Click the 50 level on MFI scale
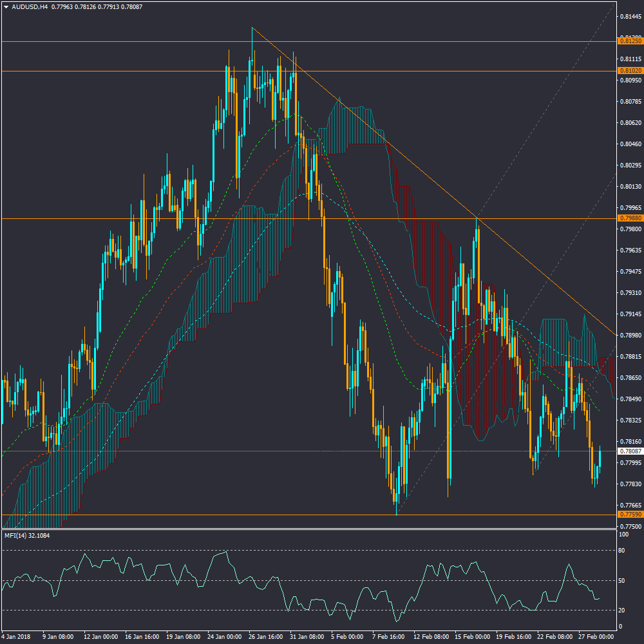Image resolution: width=644 pixels, height=644 pixels. click(621, 580)
